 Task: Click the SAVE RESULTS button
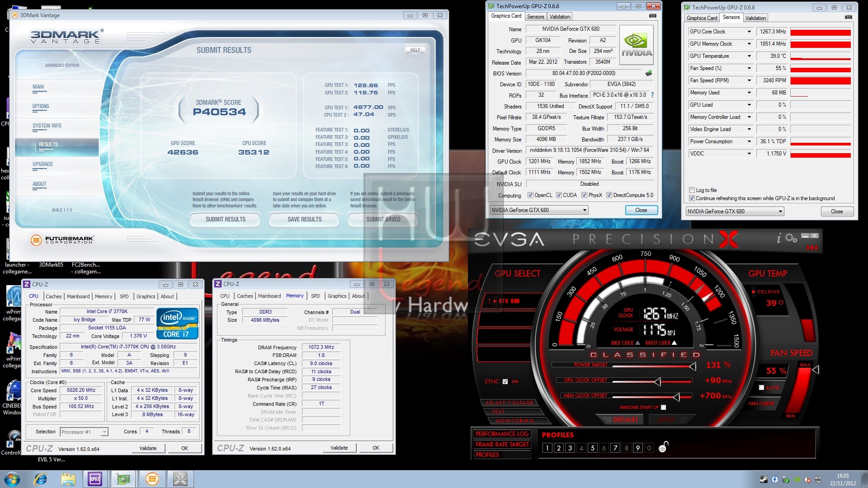coord(305,220)
